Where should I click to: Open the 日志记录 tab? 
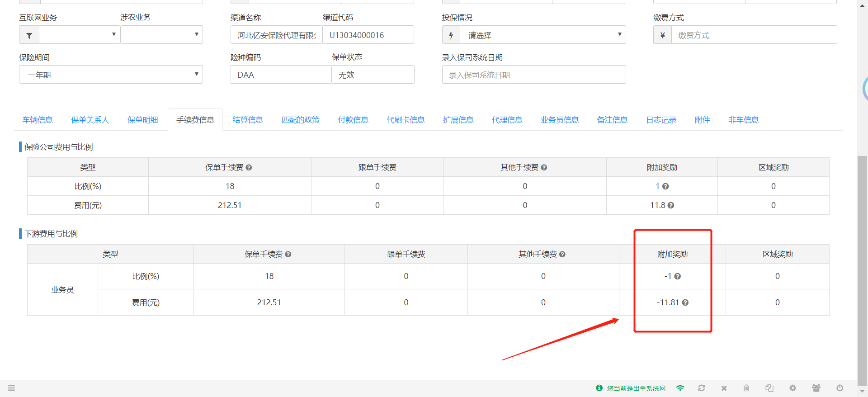[x=661, y=120]
